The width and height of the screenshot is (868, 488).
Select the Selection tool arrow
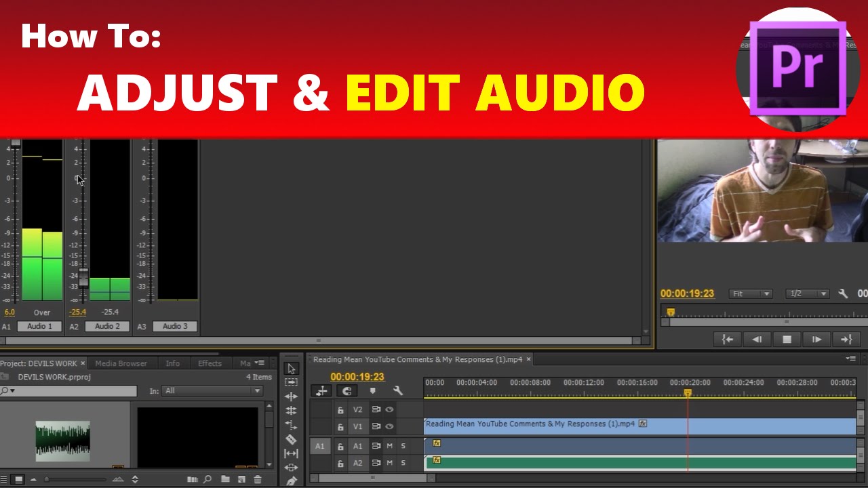(291, 369)
